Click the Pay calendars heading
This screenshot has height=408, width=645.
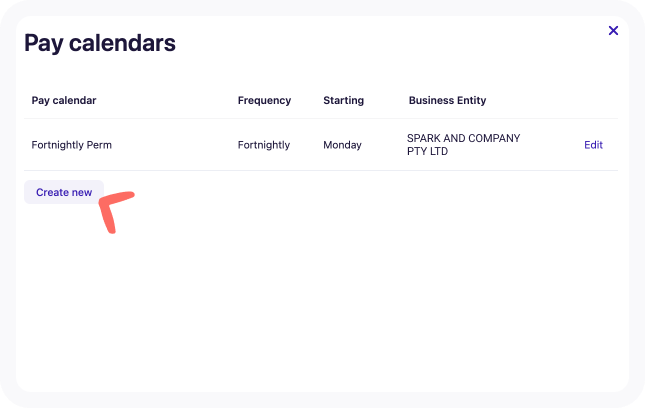click(x=100, y=43)
